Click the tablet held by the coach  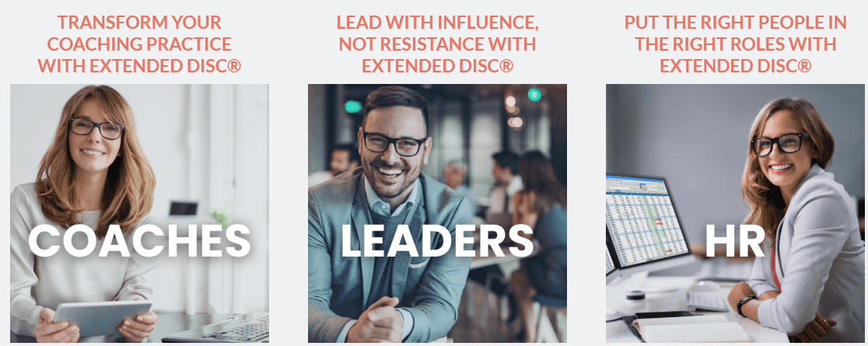click(x=103, y=317)
